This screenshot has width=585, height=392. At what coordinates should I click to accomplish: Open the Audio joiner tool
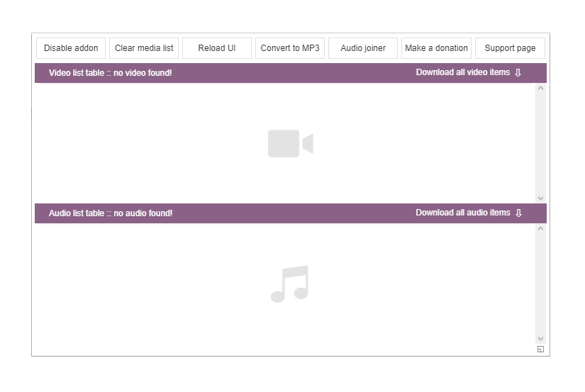pos(363,48)
